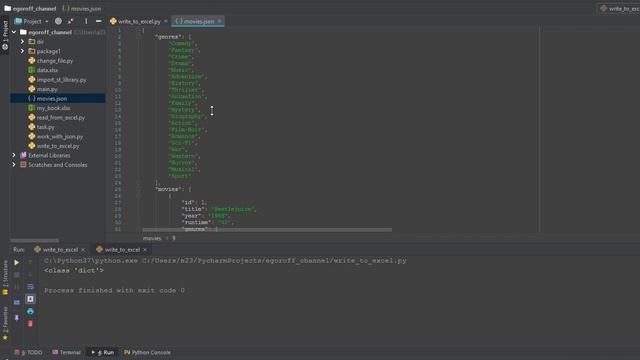Click the Print console output icon

pos(30,311)
